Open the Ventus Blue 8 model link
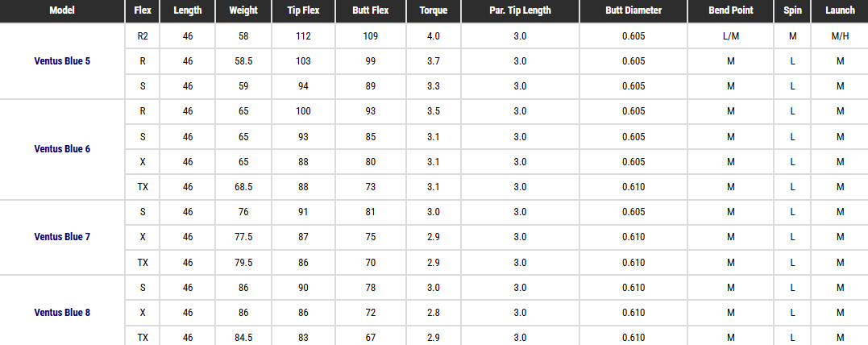Screen dimensions: 868x345 coord(62,313)
